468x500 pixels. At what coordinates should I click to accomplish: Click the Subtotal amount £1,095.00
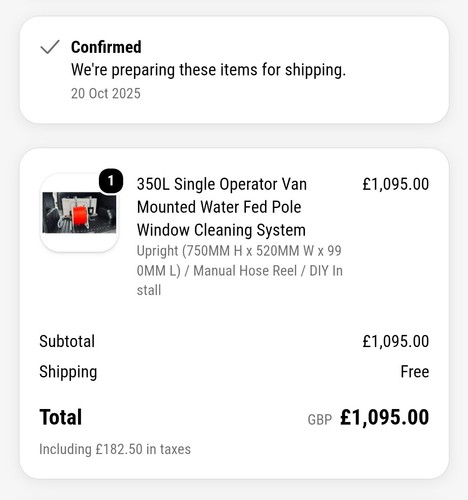pyautogui.click(x=396, y=341)
